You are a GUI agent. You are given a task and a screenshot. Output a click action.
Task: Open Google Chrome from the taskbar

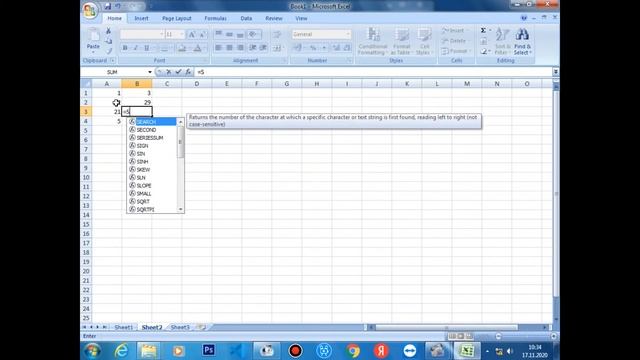tap(353, 351)
